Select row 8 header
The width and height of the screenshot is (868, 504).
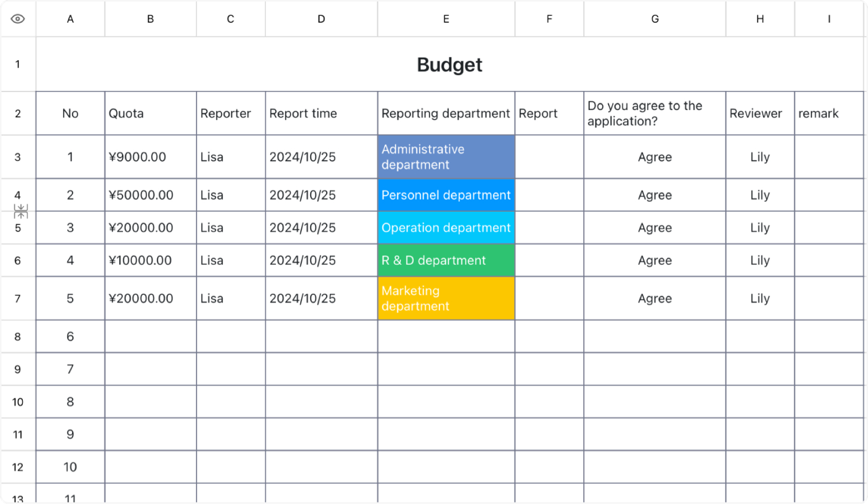pyautogui.click(x=18, y=337)
